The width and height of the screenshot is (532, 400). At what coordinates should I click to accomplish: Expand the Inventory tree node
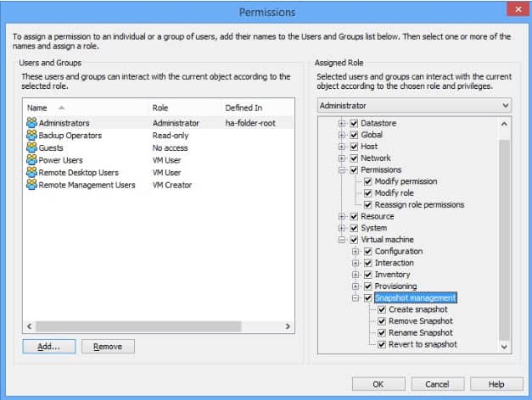click(x=356, y=275)
